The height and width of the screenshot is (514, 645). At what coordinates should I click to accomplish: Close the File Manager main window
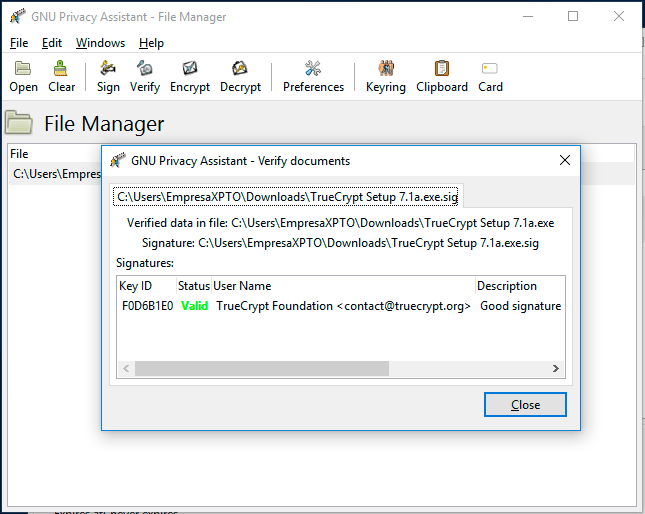pyautogui.click(x=619, y=16)
